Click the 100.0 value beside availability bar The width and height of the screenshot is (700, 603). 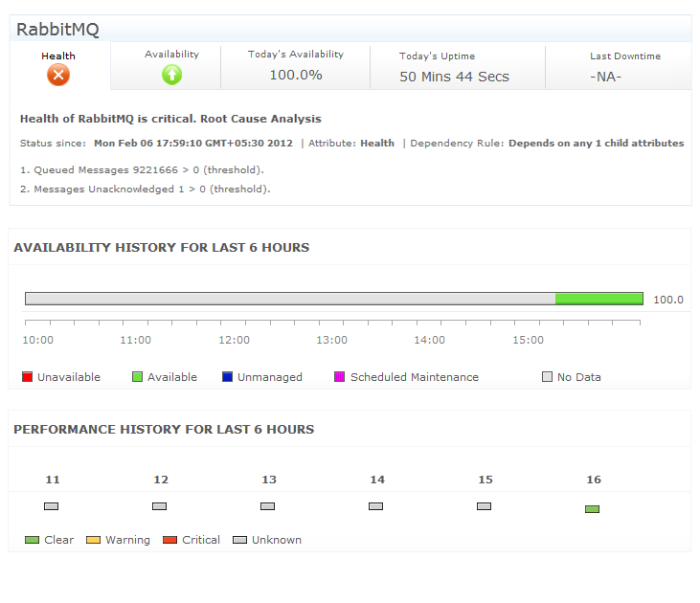[668, 300]
